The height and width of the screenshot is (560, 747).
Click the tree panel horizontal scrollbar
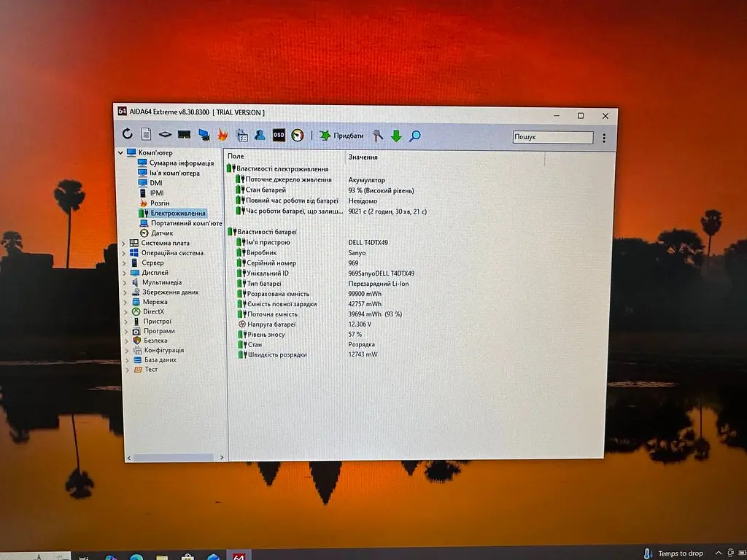tap(175, 458)
